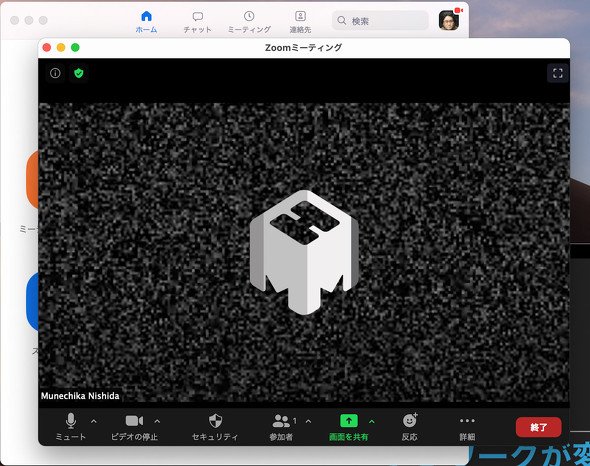Mute the microphone in the Zoom meeting
The height and width of the screenshot is (466, 590).
click(71, 427)
